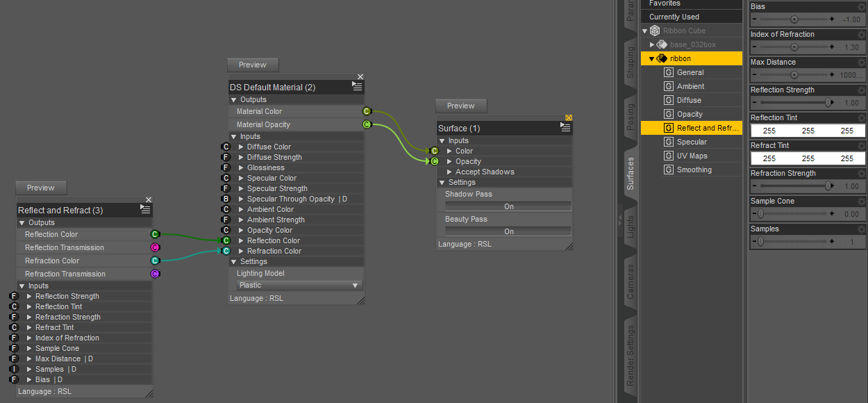Select the Favorites filter
Viewport: 868px width, 403px height.
tap(692, 3)
